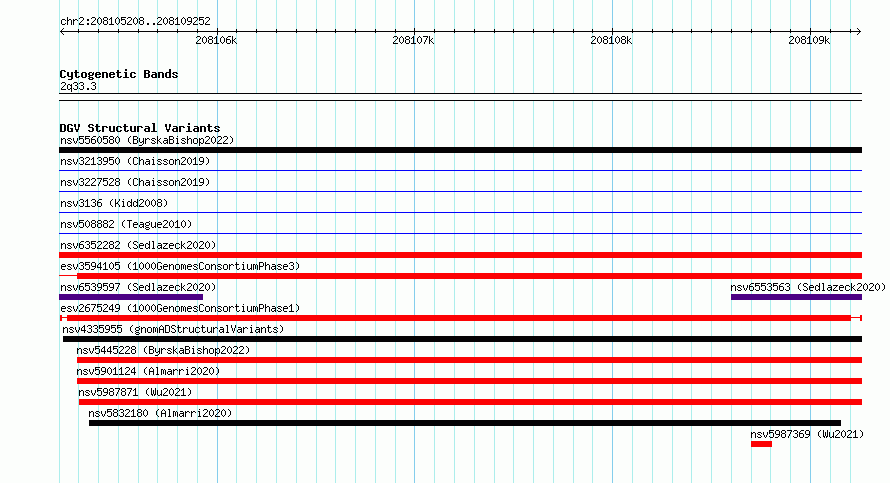The image size is (890, 483).
Task: Open nsv5987871 (Wu2021) label
Action: (135, 392)
